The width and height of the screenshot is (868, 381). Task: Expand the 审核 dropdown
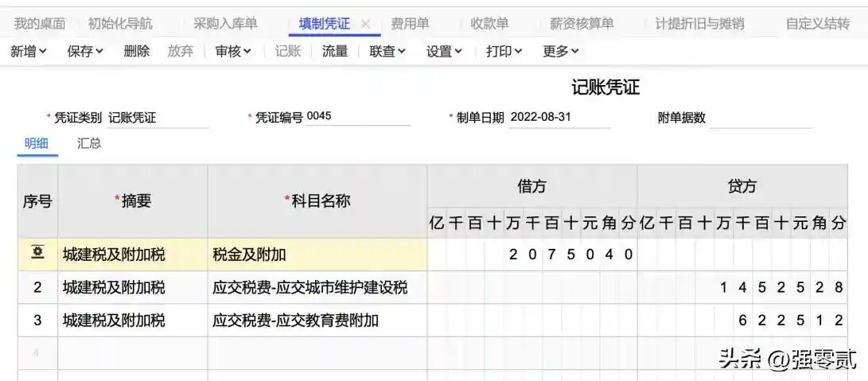point(233,51)
